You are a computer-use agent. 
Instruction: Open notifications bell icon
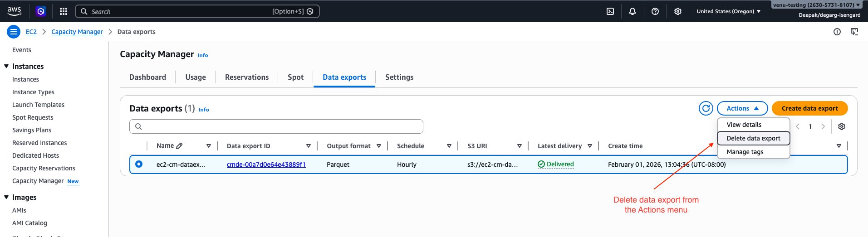(633, 11)
